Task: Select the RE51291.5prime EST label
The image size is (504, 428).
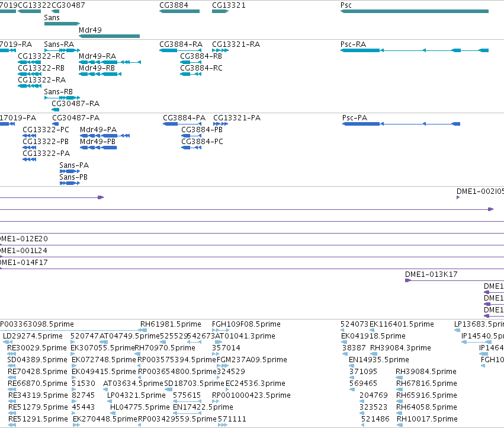Action: tap(38, 419)
